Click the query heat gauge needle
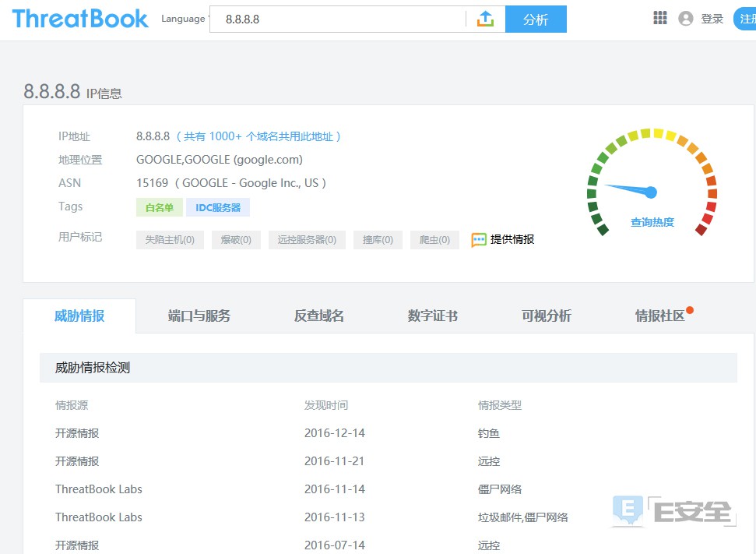 [x=631, y=189]
